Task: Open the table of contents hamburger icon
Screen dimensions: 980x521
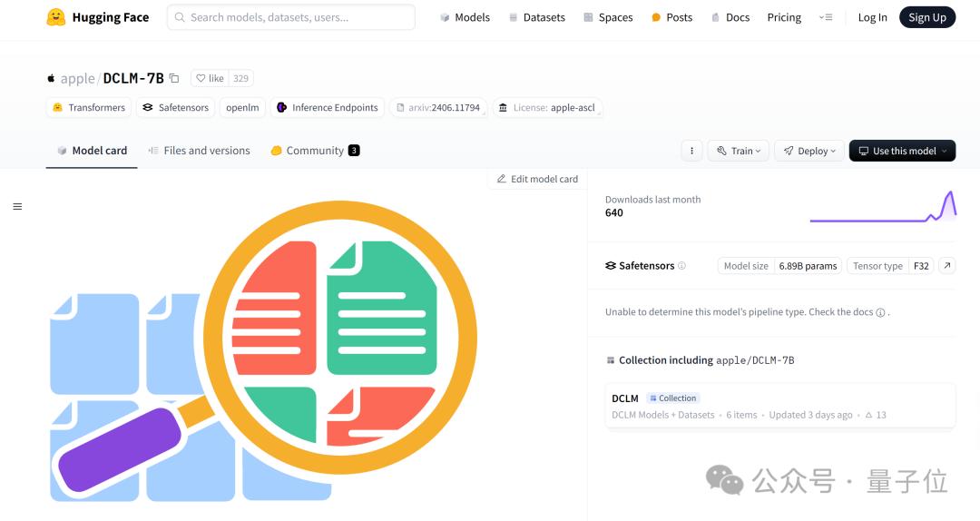Action: 17,206
